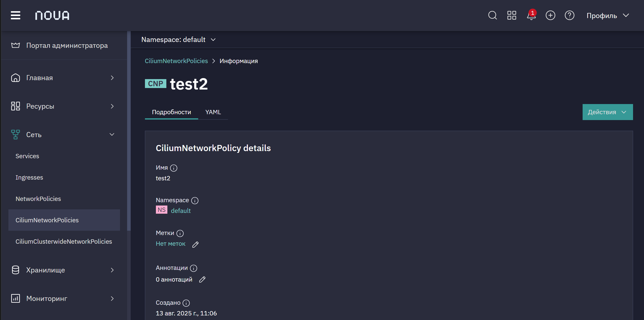Open notifications bell with badge

click(x=531, y=15)
